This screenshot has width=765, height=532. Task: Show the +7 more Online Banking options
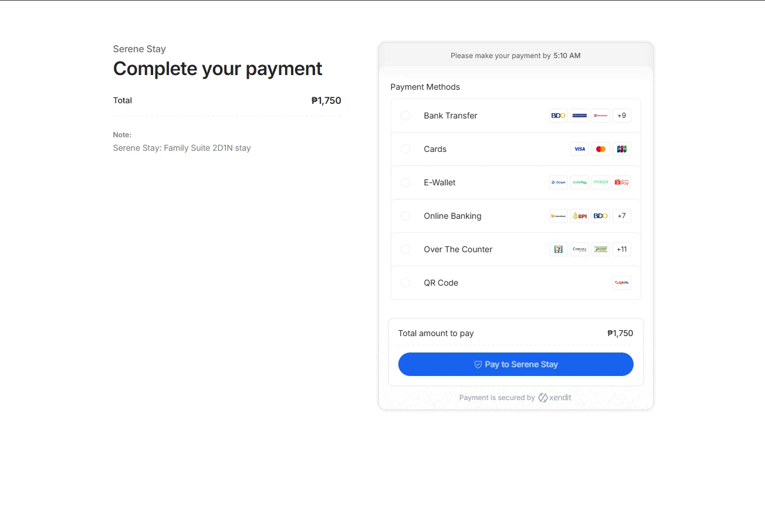point(621,216)
